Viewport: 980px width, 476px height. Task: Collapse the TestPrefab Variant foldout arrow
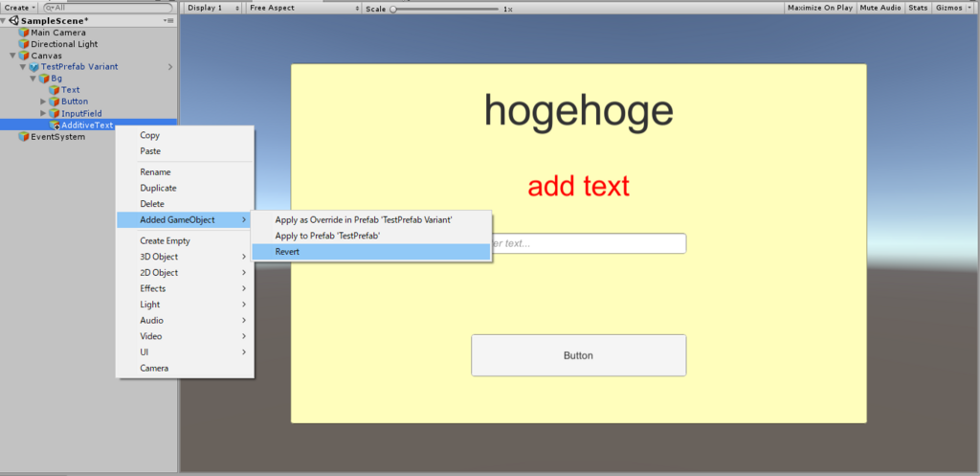point(23,67)
